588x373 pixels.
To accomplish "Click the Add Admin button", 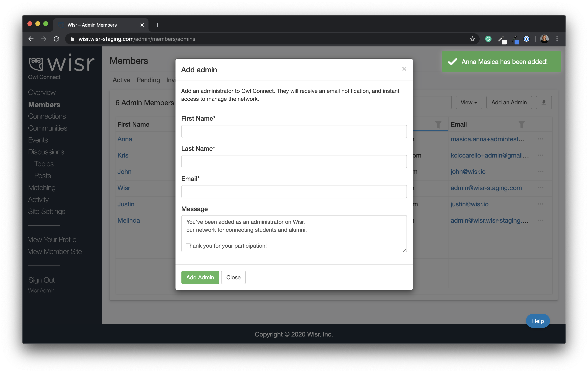I will point(200,277).
